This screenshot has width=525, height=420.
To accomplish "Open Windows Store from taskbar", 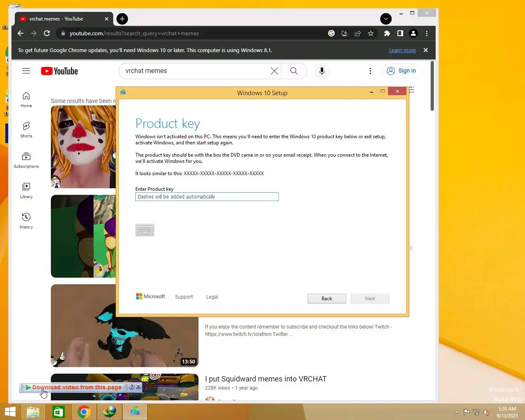I will 59,412.
